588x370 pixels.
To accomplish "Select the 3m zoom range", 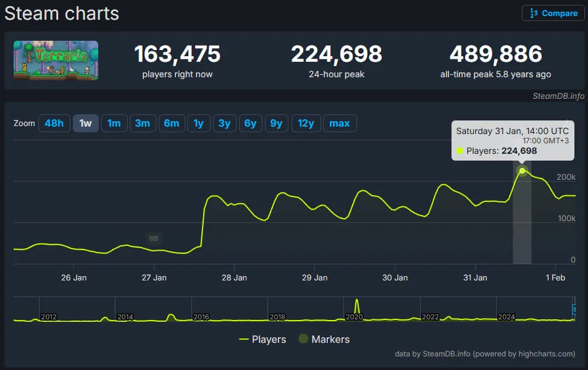I will [x=143, y=124].
